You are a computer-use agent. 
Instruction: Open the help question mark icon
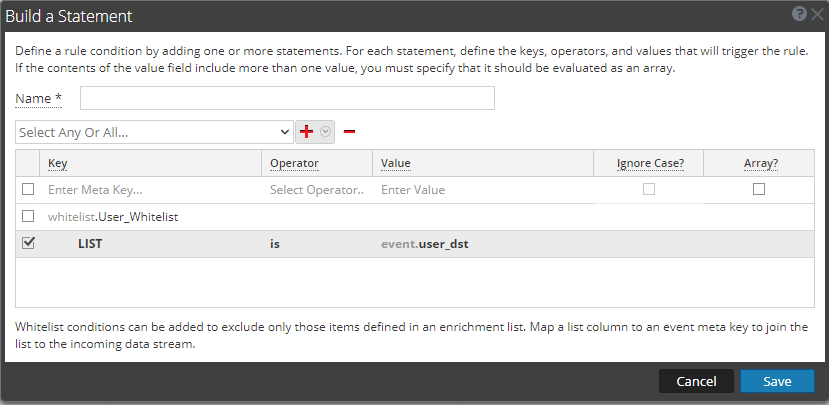799,14
